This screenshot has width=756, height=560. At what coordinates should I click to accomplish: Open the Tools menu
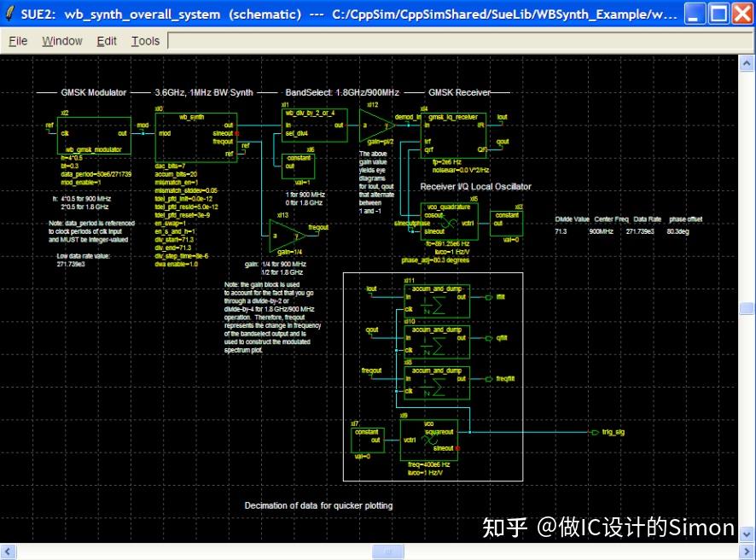(x=144, y=40)
